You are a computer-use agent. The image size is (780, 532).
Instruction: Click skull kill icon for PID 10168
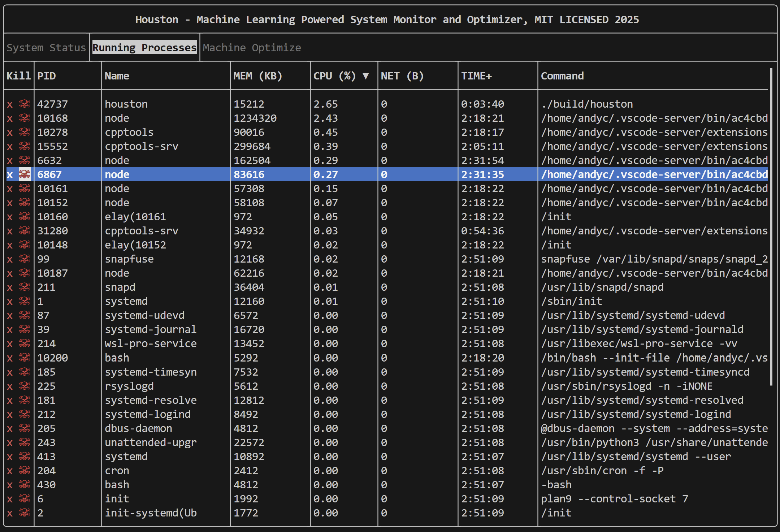click(x=25, y=118)
